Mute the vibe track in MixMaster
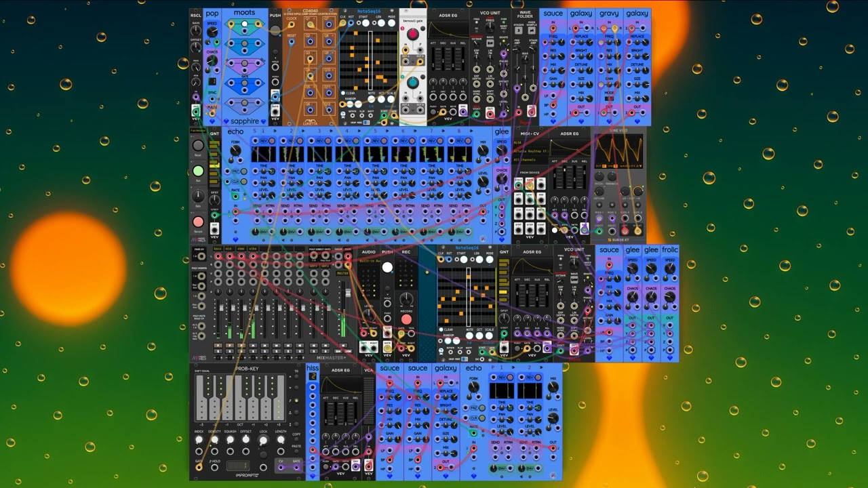868x488 pixels. pyautogui.click(x=253, y=347)
